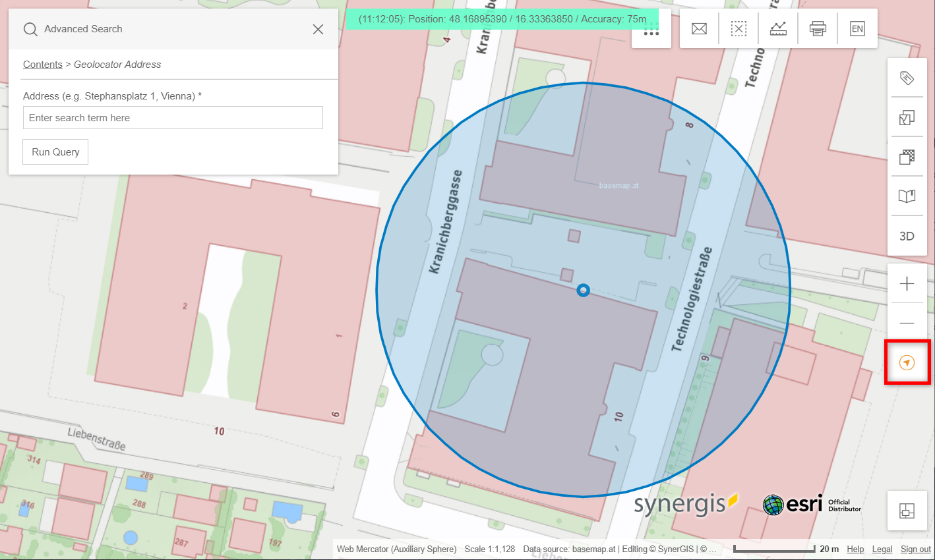The width and height of the screenshot is (935, 560).
Task: Open the Help link
Action: click(x=855, y=549)
